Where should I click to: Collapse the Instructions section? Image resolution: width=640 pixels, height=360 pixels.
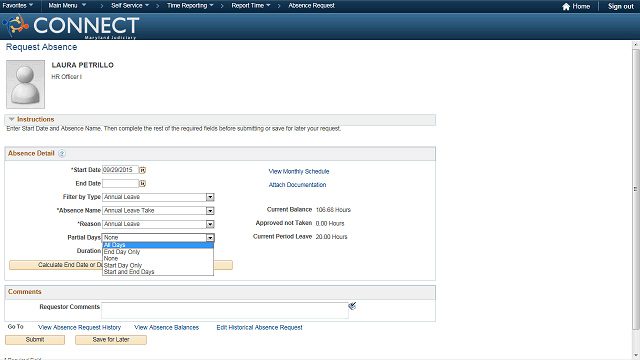click(11, 119)
